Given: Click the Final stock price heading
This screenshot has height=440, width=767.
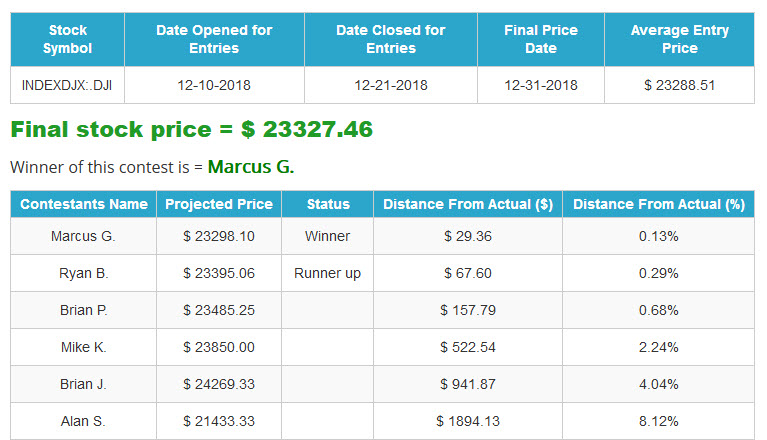Looking at the screenshot, I should click(x=192, y=130).
